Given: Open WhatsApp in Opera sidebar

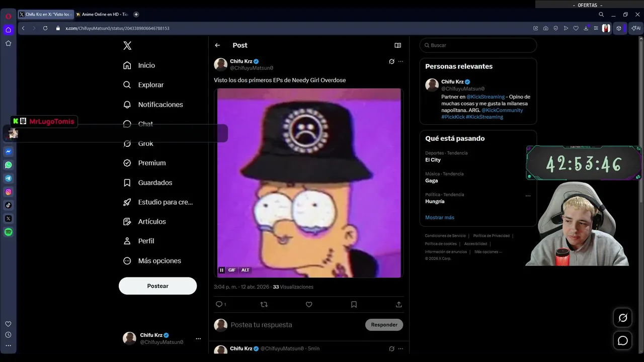Looking at the screenshot, I should coord(9,165).
